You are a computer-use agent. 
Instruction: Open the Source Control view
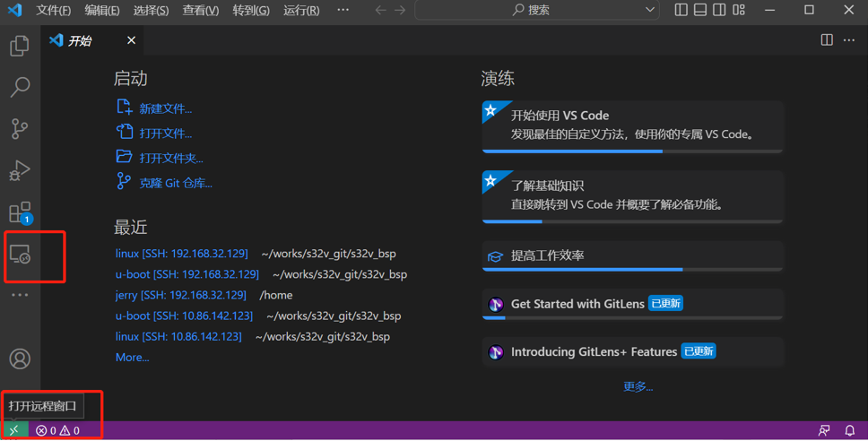(x=20, y=128)
